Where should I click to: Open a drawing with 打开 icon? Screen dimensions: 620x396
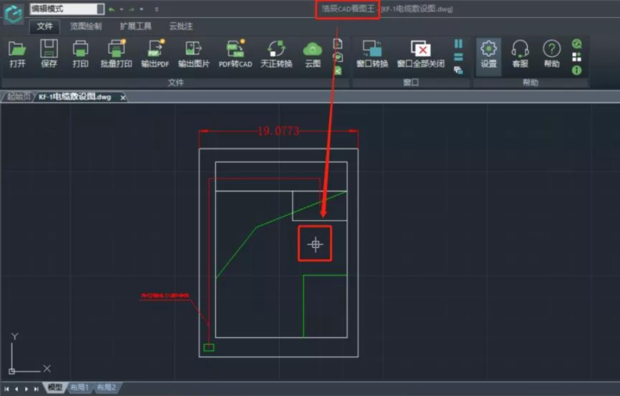tap(17, 54)
